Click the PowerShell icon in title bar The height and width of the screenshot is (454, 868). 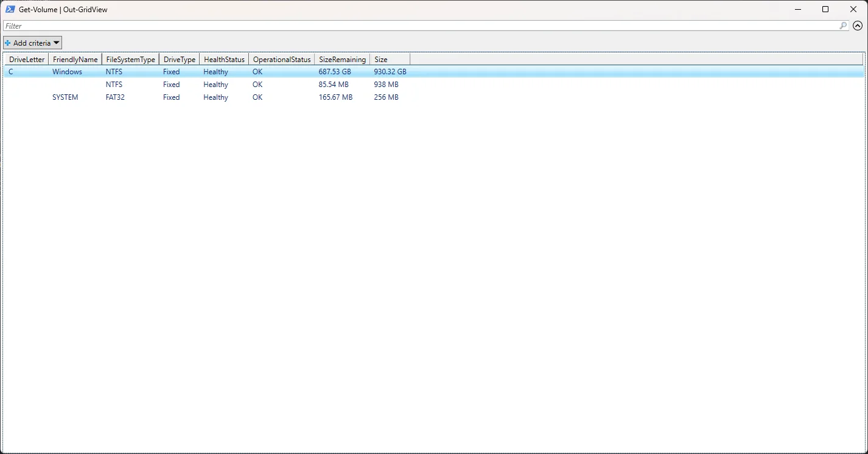[x=10, y=9]
